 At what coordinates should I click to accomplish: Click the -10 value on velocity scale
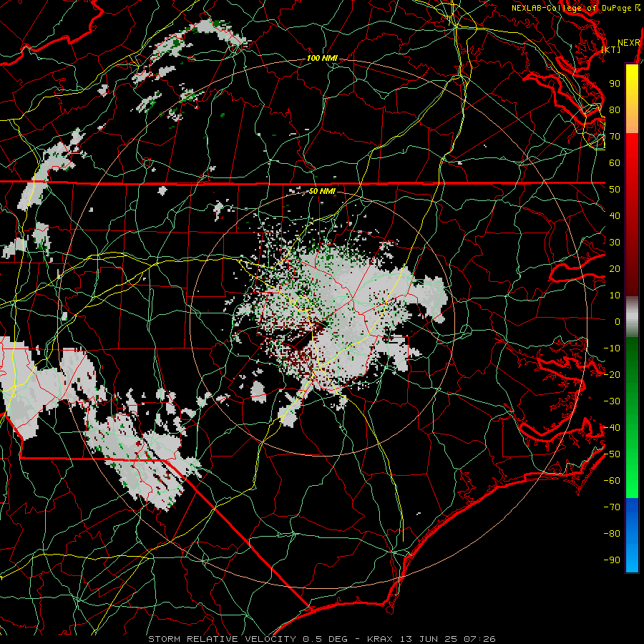[x=612, y=348]
